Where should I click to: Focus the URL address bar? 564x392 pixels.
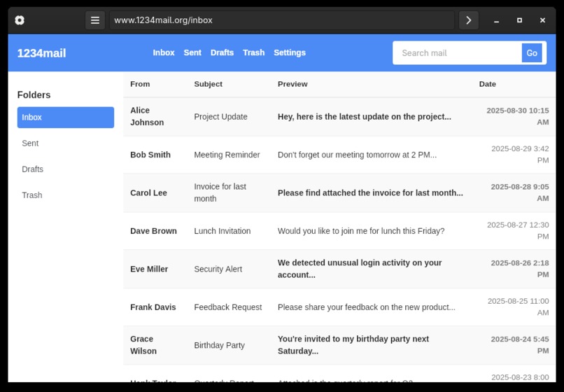[282, 20]
